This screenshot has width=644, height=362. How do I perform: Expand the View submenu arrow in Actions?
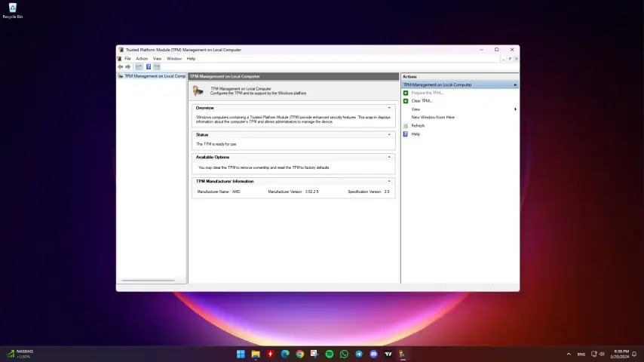516,109
